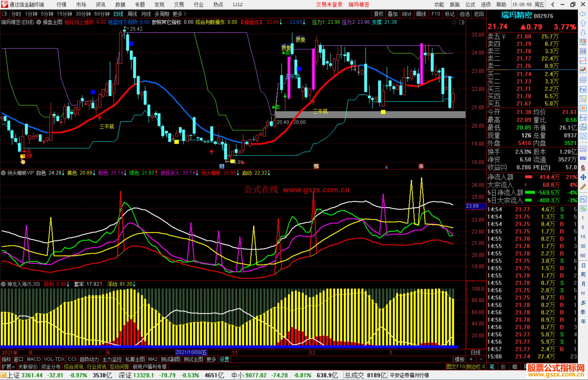Click the down arrow icon in right sidebar
Viewport: 588px width, 380px height.
583,33
